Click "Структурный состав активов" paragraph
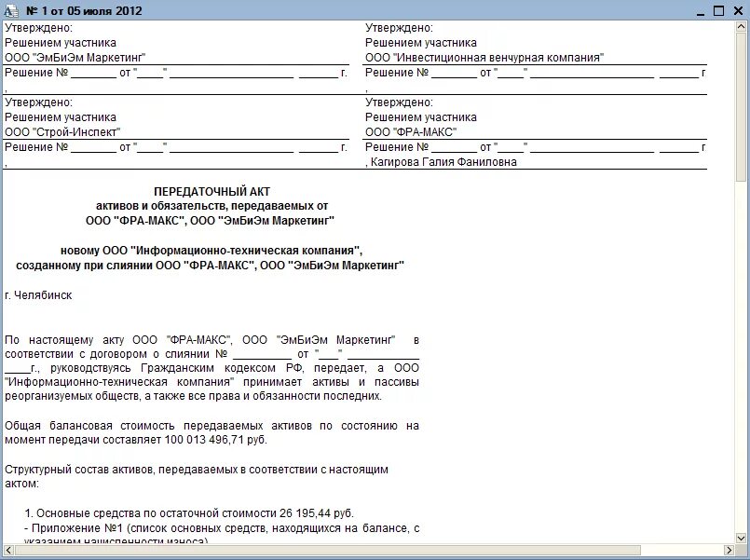The width and height of the screenshot is (750, 560). (196, 476)
